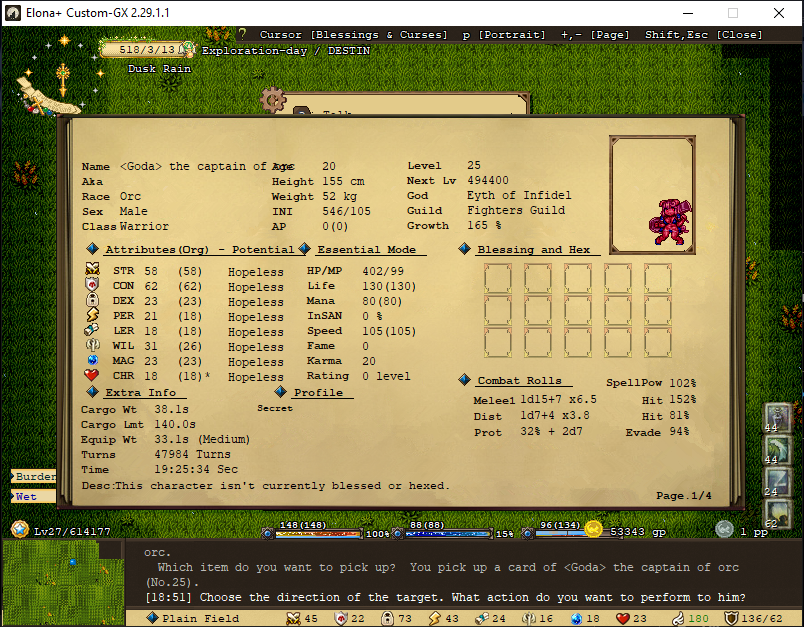Click the gold coin icon by 53343 gp
The image size is (804, 627).
(594, 529)
